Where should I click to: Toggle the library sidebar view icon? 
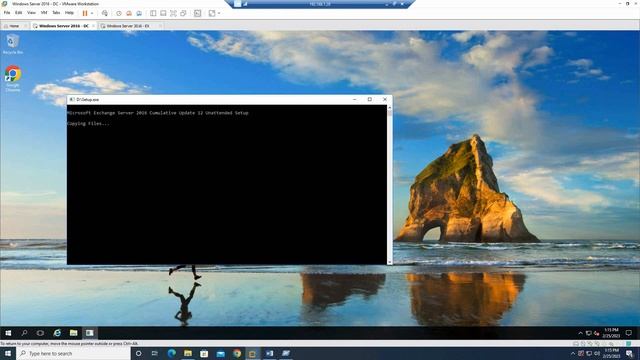pyautogui.click(x=153, y=13)
